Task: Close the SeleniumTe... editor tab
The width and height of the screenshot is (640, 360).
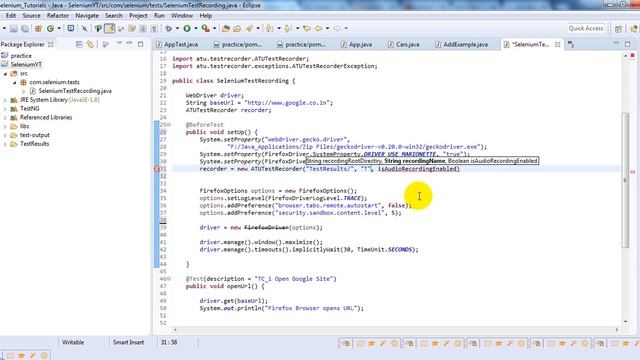Action: pos(557,44)
